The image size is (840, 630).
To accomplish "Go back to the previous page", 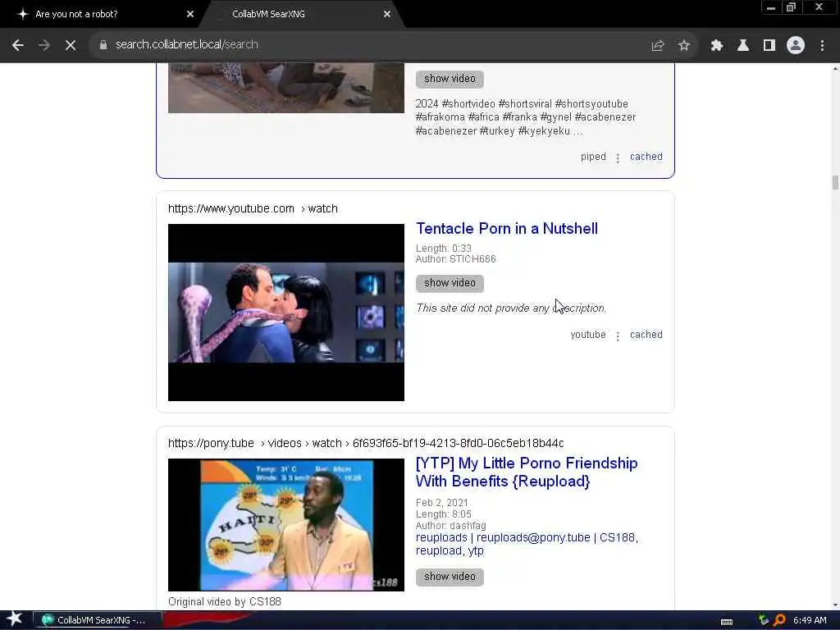I will (18, 46).
